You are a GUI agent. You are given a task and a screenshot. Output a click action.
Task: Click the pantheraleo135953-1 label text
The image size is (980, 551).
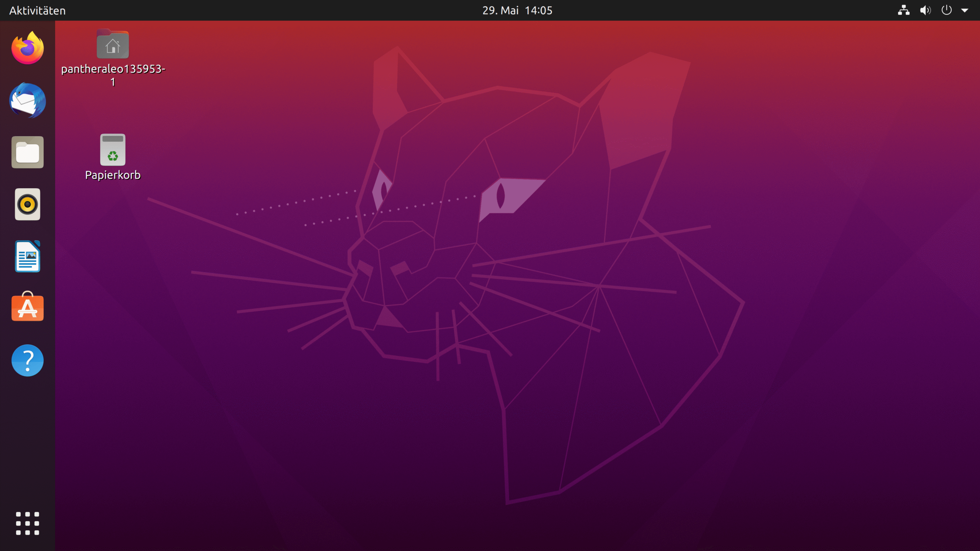(113, 69)
